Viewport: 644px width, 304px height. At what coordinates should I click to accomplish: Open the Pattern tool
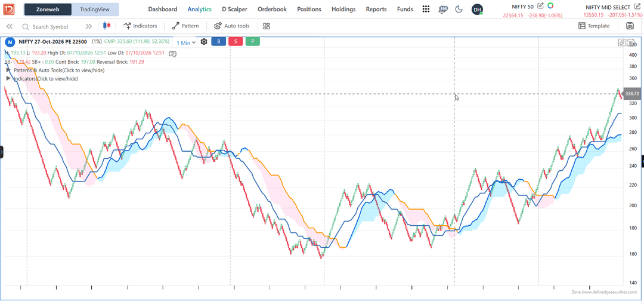pyautogui.click(x=185, y=26)
